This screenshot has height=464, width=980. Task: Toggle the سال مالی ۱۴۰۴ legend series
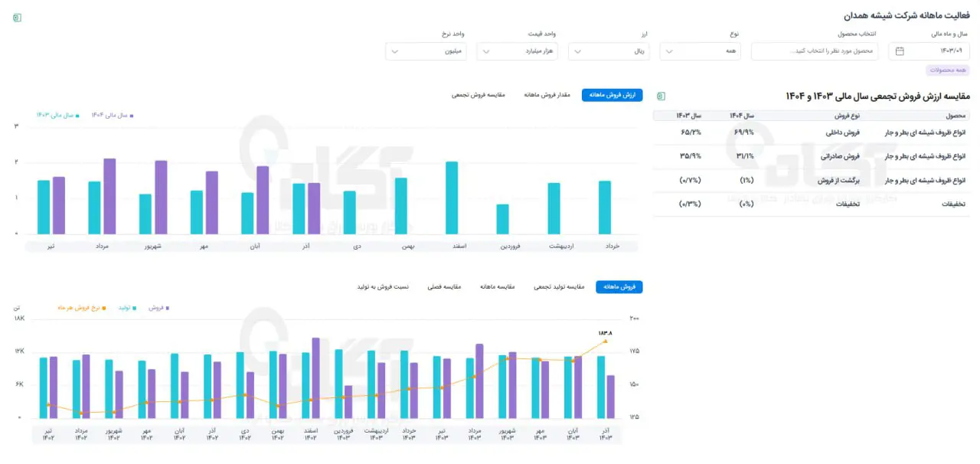coord(113,115)
